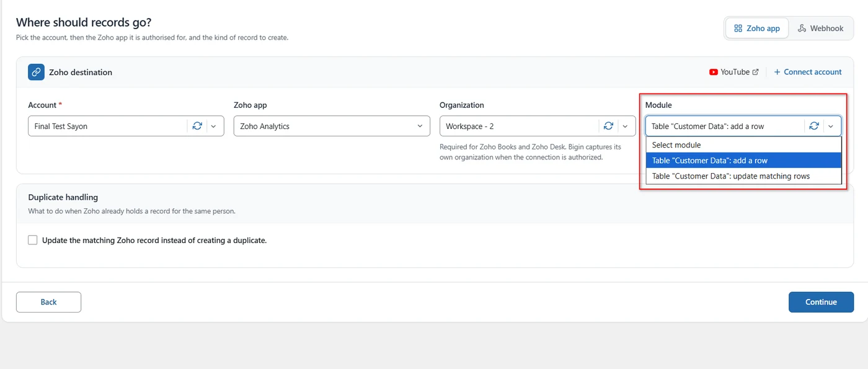The width and height of the screenshot is (868, 369).
Task: Collapse the Module dropdown chevron
Action: tap(830, 126)
